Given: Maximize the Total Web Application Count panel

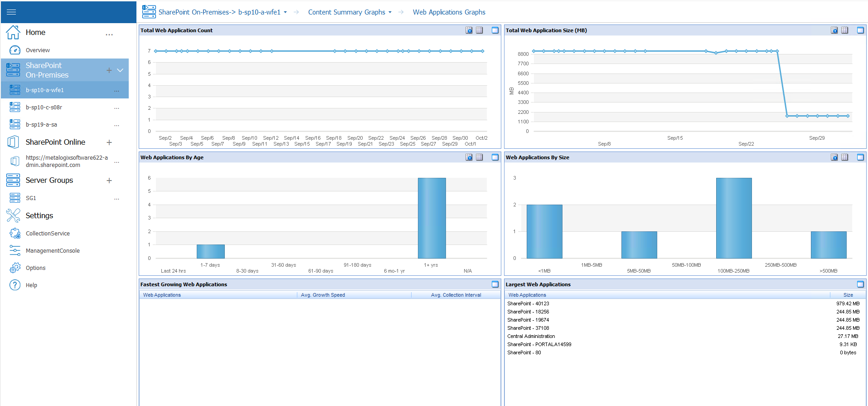Looking at the screenshot, I should [x=495, y=30].
